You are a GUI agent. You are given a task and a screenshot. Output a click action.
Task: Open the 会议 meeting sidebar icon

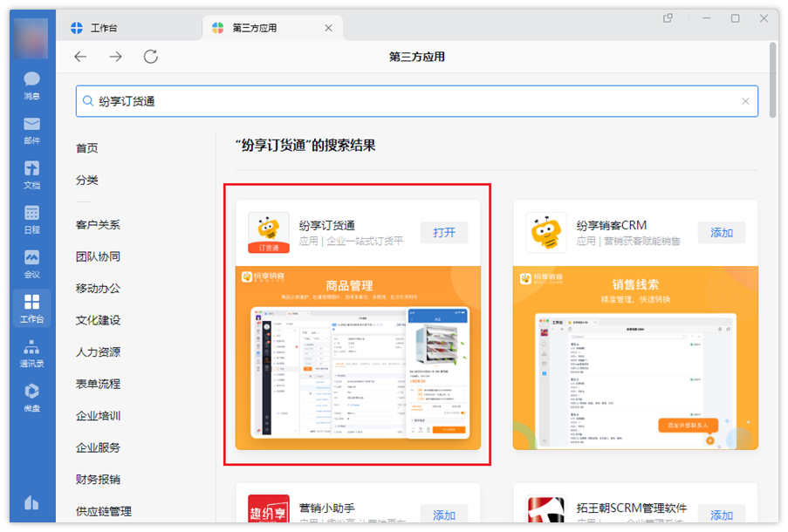tap(31, 263)
